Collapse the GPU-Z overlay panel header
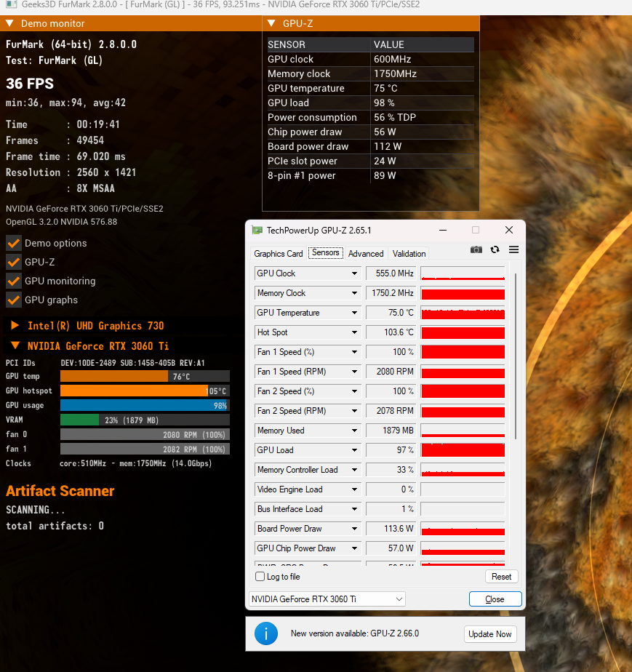 pyautogui.click(x=271, y=23)
